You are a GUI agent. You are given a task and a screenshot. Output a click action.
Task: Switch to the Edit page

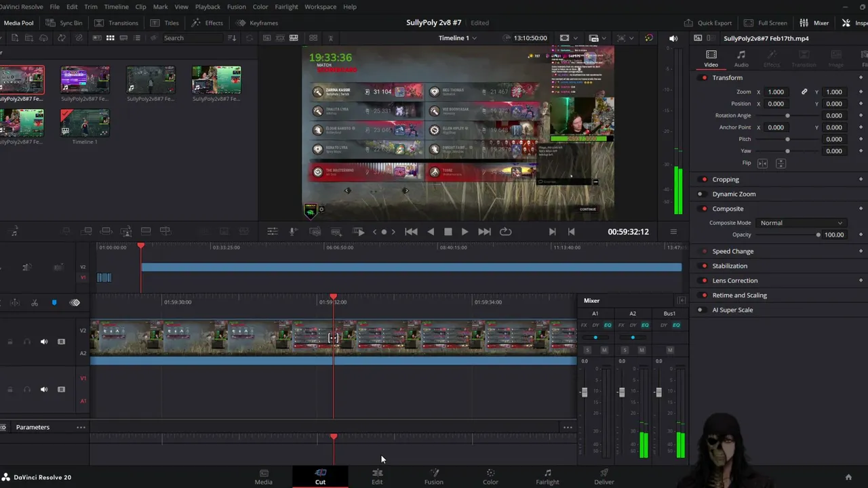(x=377, y=477)
